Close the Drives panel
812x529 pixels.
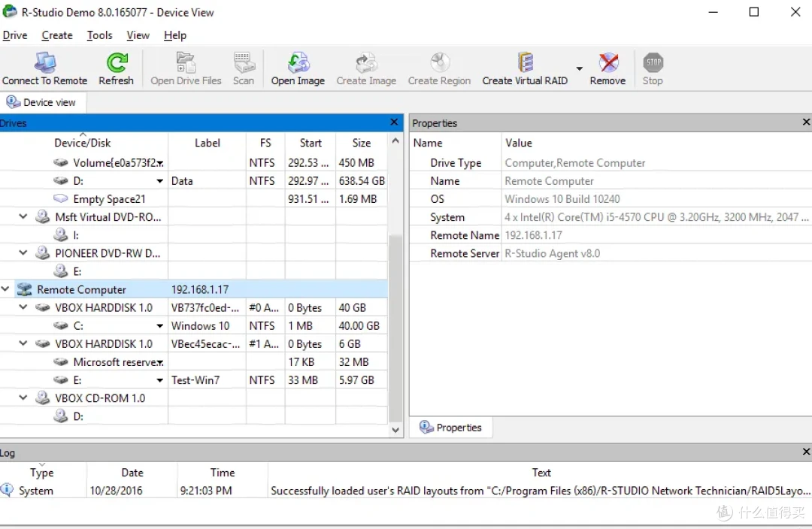click(x=394, y=122)
